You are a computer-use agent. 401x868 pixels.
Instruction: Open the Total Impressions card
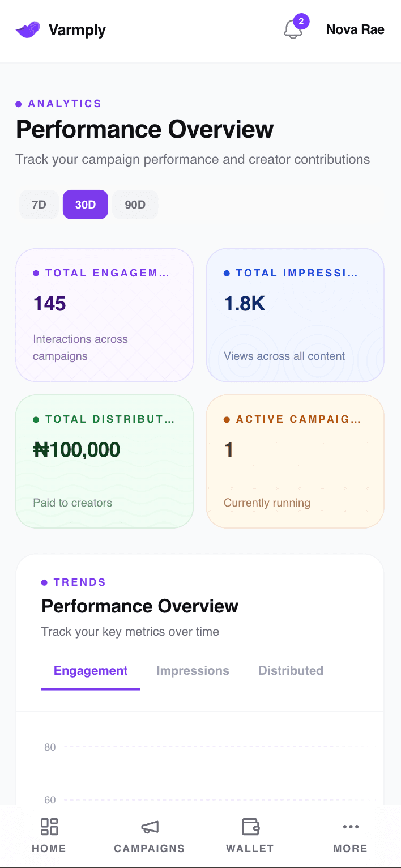(x=295, y=315)
